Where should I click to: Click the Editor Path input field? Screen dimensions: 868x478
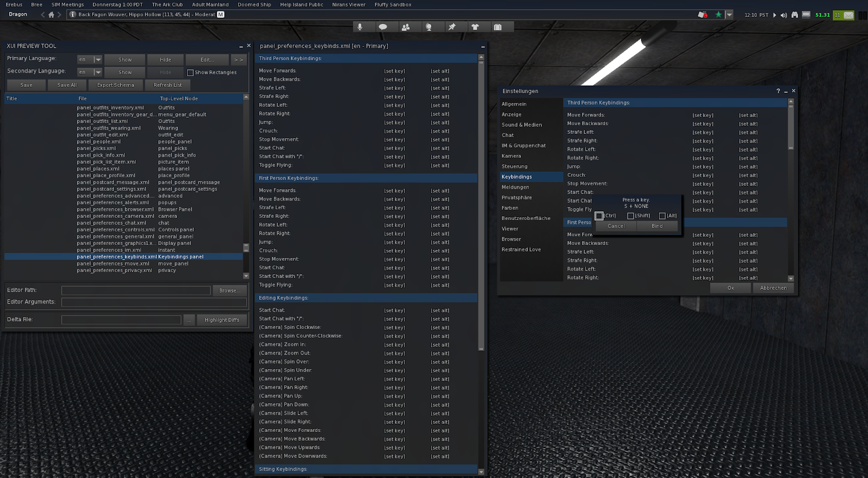(x=136, y=290)
